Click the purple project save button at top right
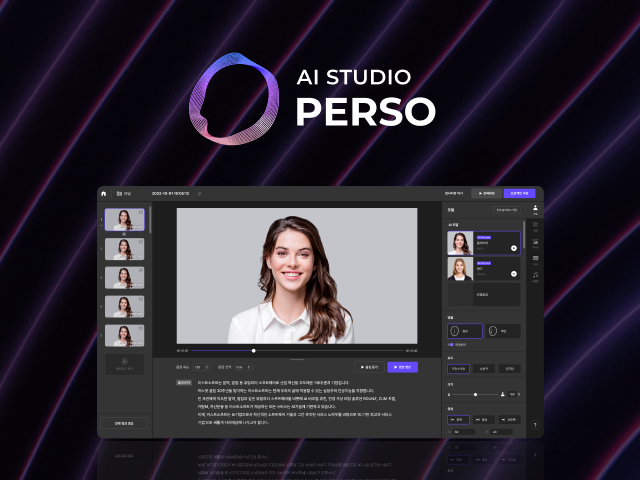Viewport: 640px width, 480px height. (x=518, y=193)
